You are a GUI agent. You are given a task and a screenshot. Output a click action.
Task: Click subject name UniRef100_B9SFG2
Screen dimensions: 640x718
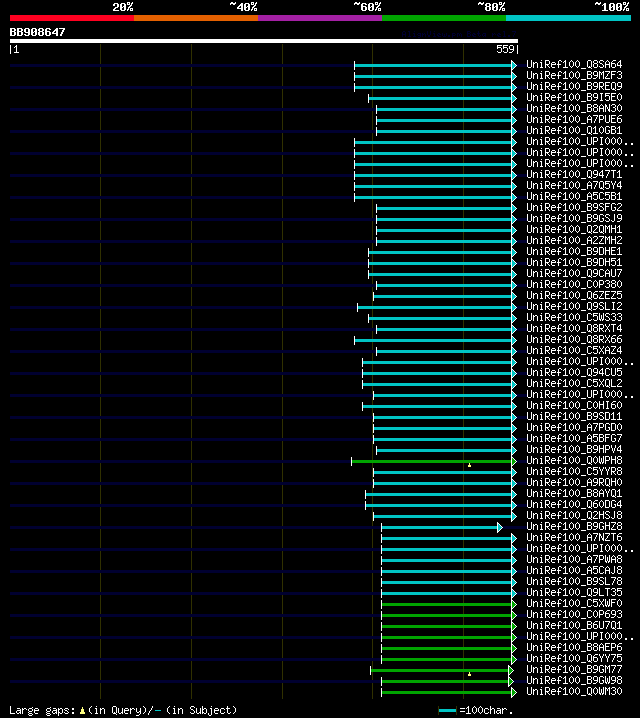click(574, 207)
